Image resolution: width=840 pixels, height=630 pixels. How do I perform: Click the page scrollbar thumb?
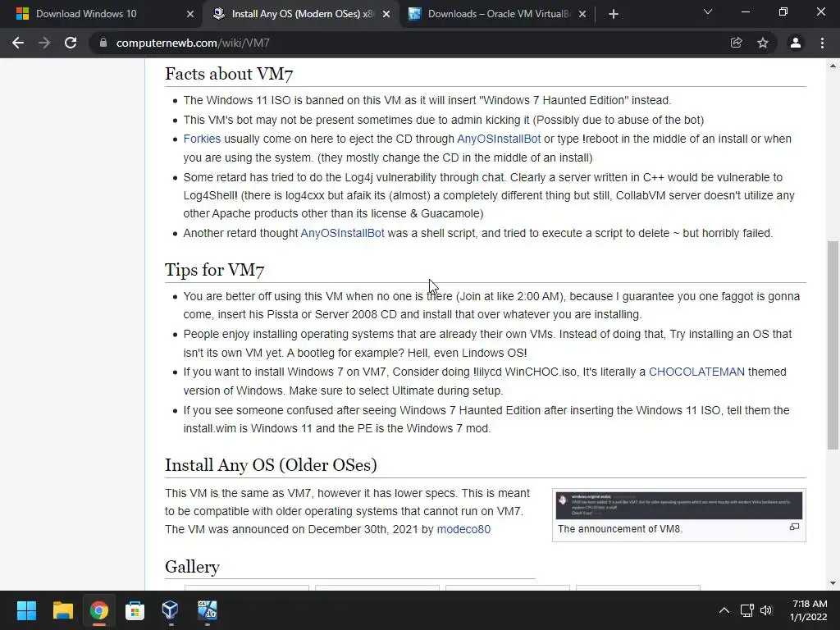click(x=833, y=345)
